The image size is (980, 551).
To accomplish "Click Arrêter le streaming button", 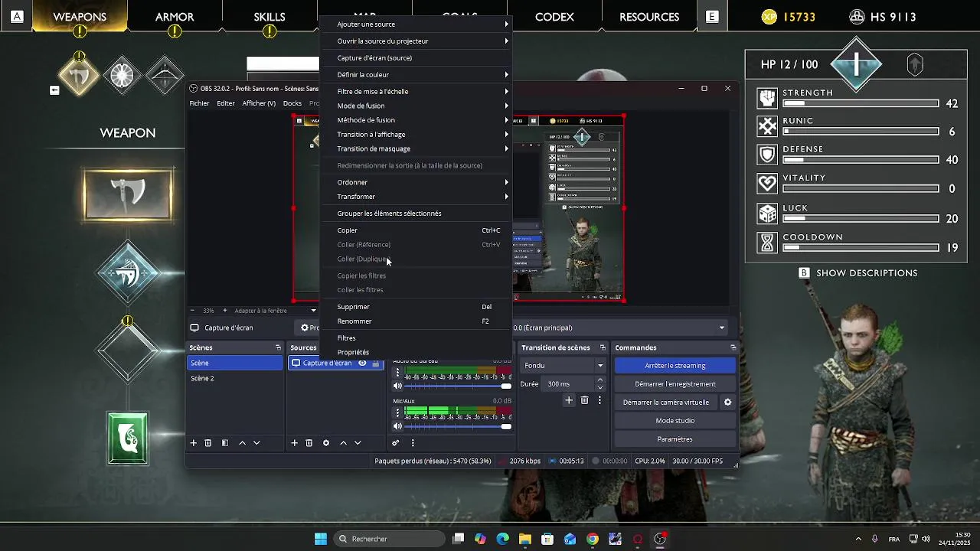I will tap(675, 366).
